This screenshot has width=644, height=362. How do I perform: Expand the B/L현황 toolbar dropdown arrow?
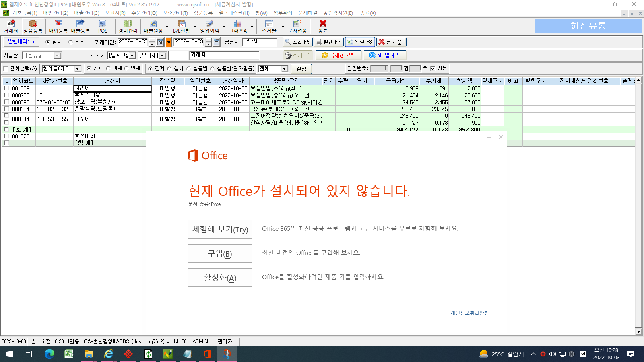tap(195, 27)
